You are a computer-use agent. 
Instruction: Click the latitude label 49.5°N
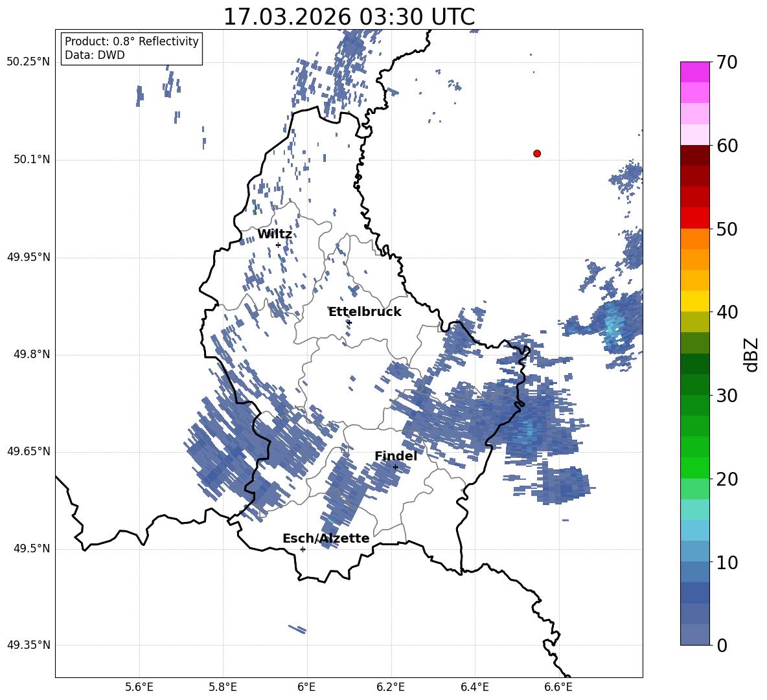pyautogui.click(x=32, y=548)
